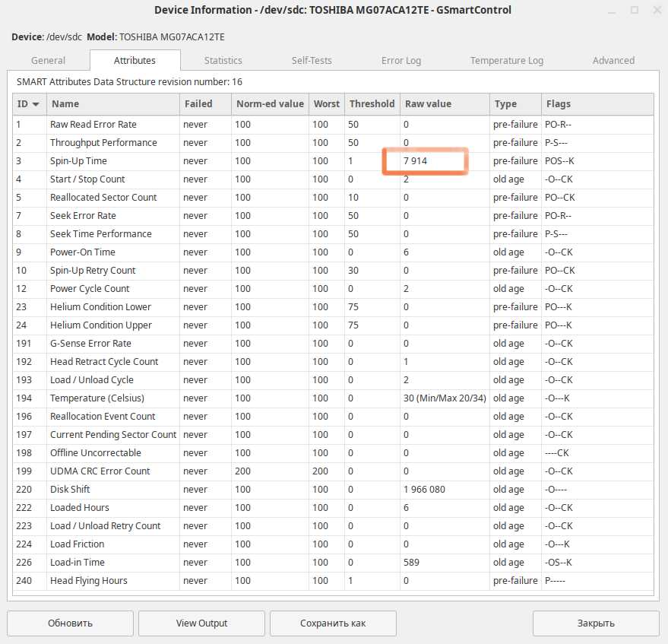Select the Throughput Performance row
The height and width of the screenshot is (644, 668).
click(x=333, y=143)
